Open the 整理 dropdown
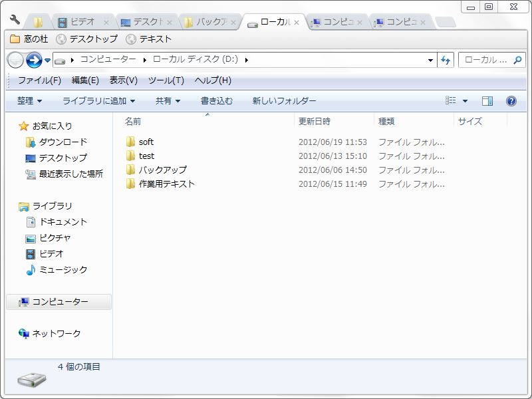 [29, 101]
